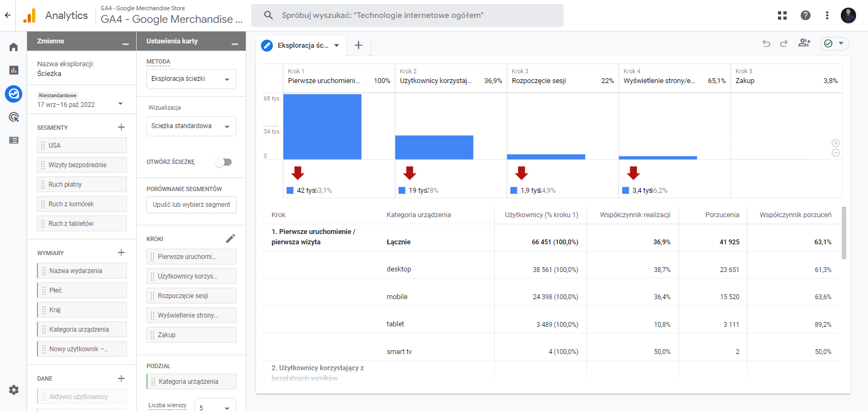Click the 'Upuść lub wybierz segment' box
This screenshot has width=868, height=411.
coord(191,205)
